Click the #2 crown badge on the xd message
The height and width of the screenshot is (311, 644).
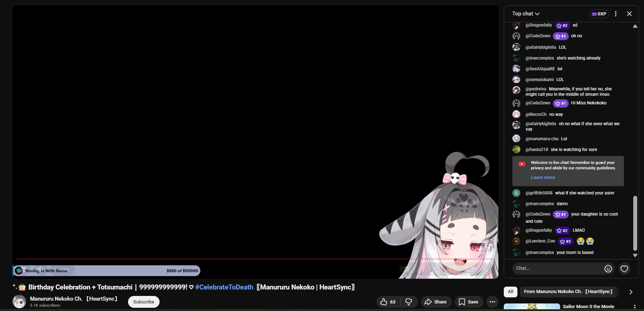click(x=562, y=25)
